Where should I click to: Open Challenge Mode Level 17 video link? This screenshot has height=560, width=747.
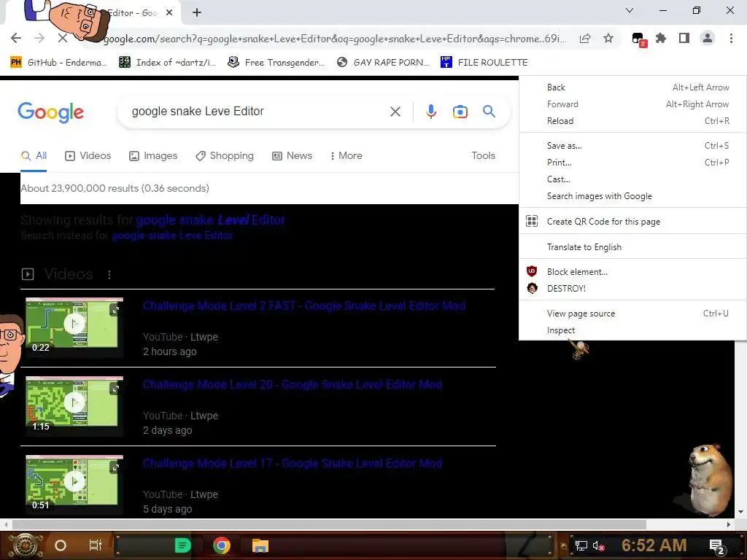click(293, 463)
